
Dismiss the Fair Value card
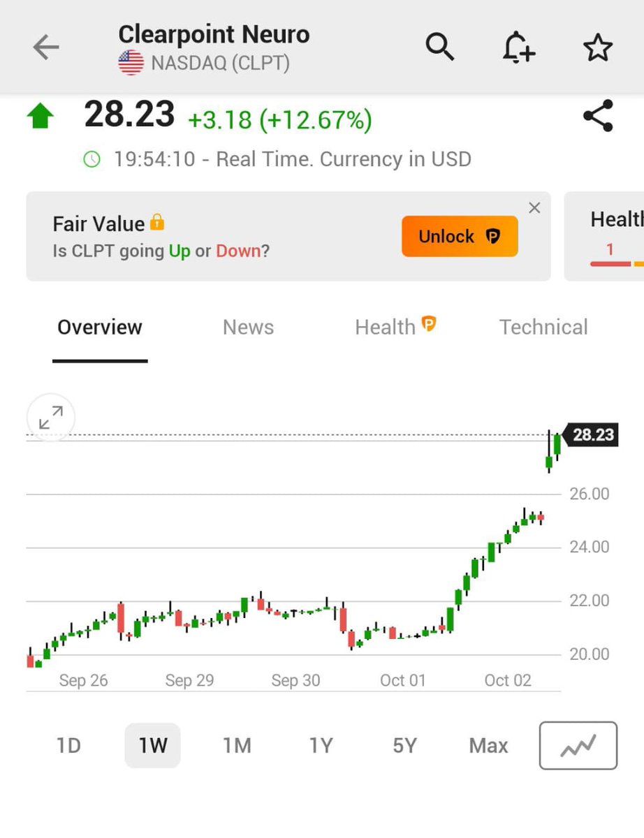(534, 207)
